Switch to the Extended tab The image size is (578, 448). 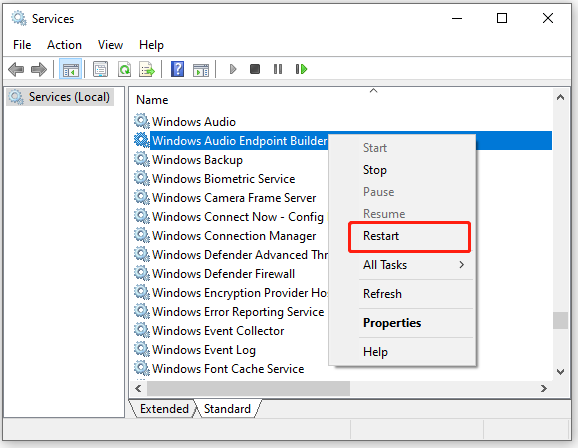164,409
